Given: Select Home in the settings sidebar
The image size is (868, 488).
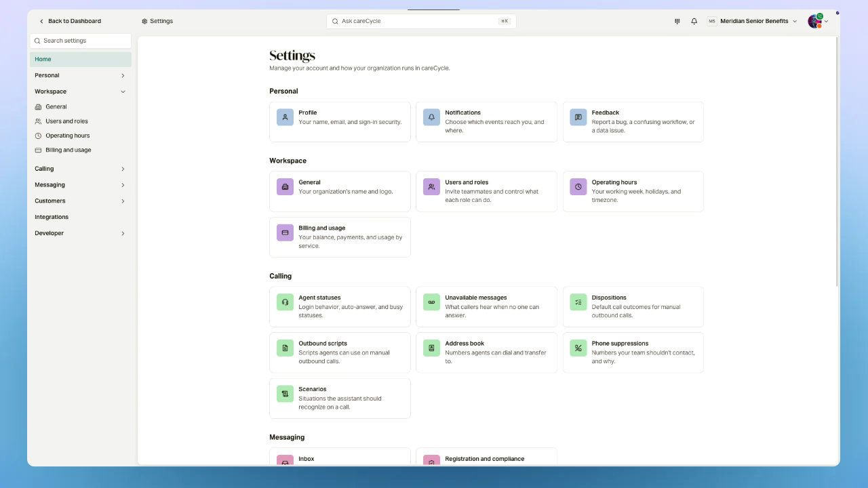Looking at the screenshot, I should tap(80, 59).
